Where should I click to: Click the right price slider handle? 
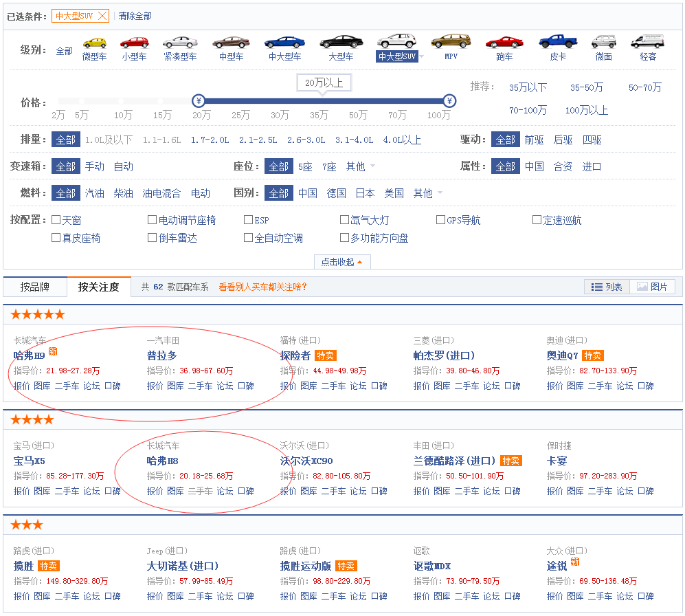[x=449, y=101]
